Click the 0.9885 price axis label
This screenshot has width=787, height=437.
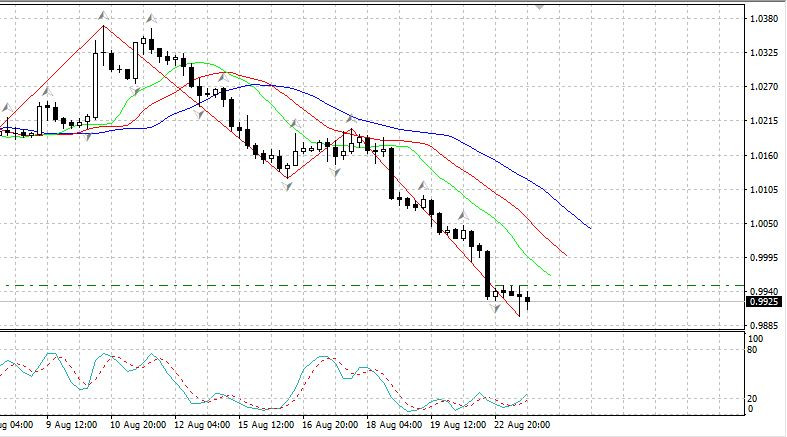pyautogui.click(x=764, y=325)
